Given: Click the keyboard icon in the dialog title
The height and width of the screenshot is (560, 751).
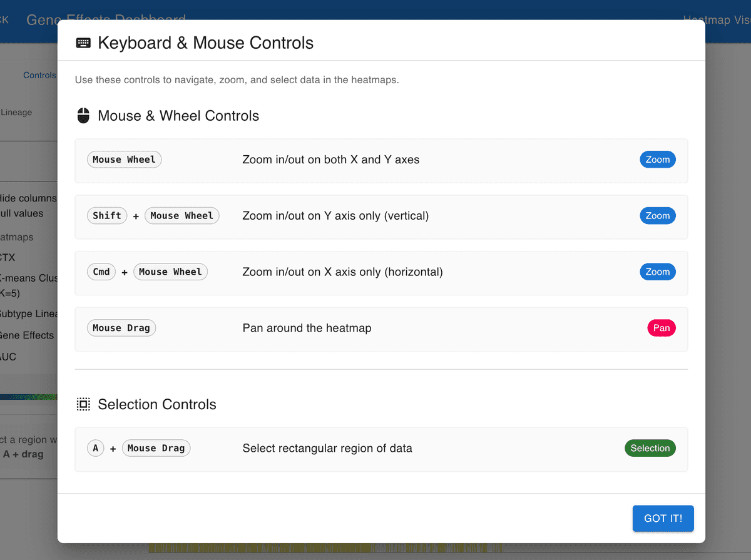Looking at the screenshot, I should pyautogui.click(x=83, y=43).
